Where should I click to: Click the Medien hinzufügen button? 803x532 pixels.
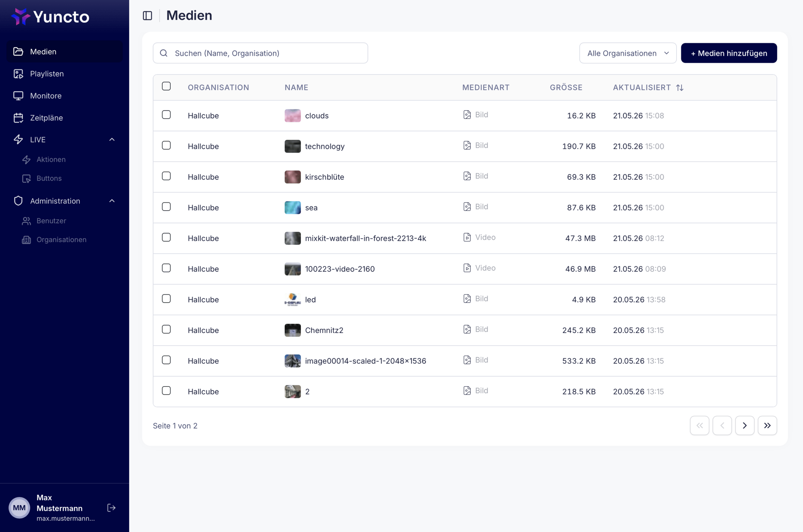coord(729,53)
